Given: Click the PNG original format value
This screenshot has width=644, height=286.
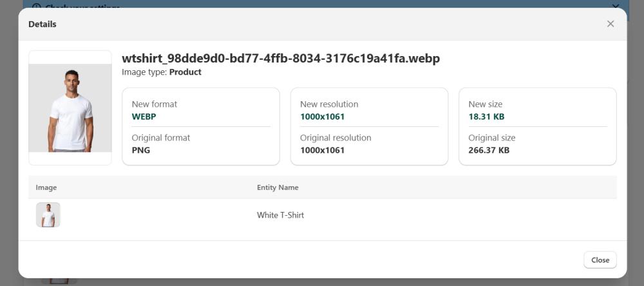Looking at the screenshot, I should click(x=141, y=150).
